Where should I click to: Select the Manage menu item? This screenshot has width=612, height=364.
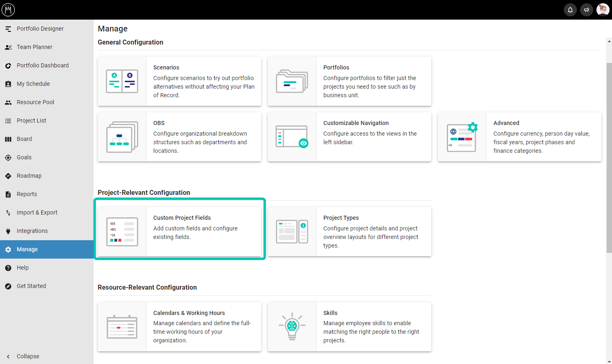click(x=47, y=249)
